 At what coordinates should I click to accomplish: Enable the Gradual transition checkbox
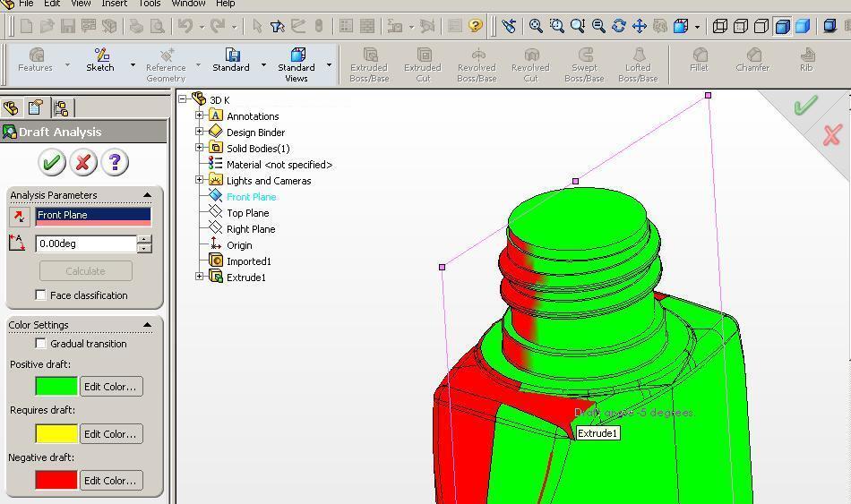click(40, 344)
